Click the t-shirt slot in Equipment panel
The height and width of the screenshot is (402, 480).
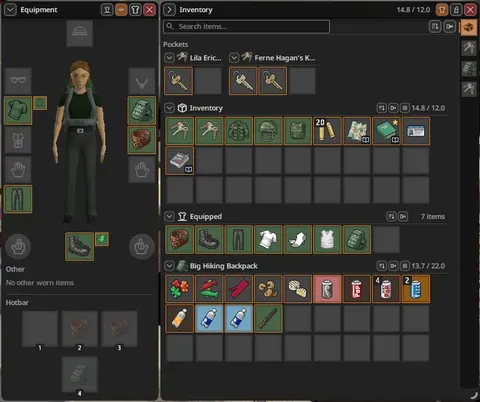pos(18,110)
